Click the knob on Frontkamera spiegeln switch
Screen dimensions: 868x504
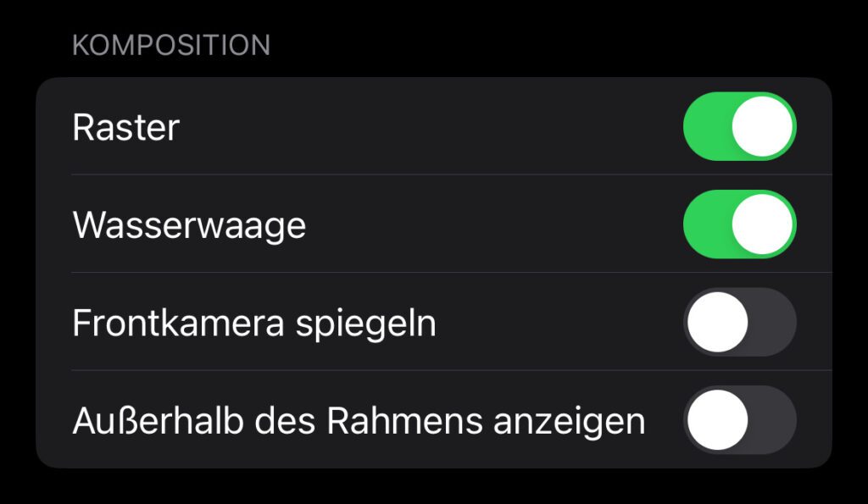[717, 323]
